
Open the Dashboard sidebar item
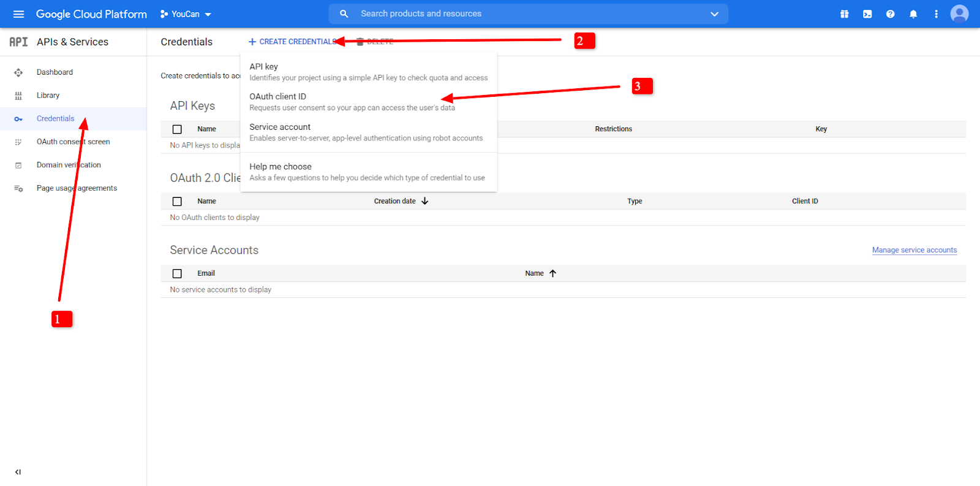[x=73, y=72]
